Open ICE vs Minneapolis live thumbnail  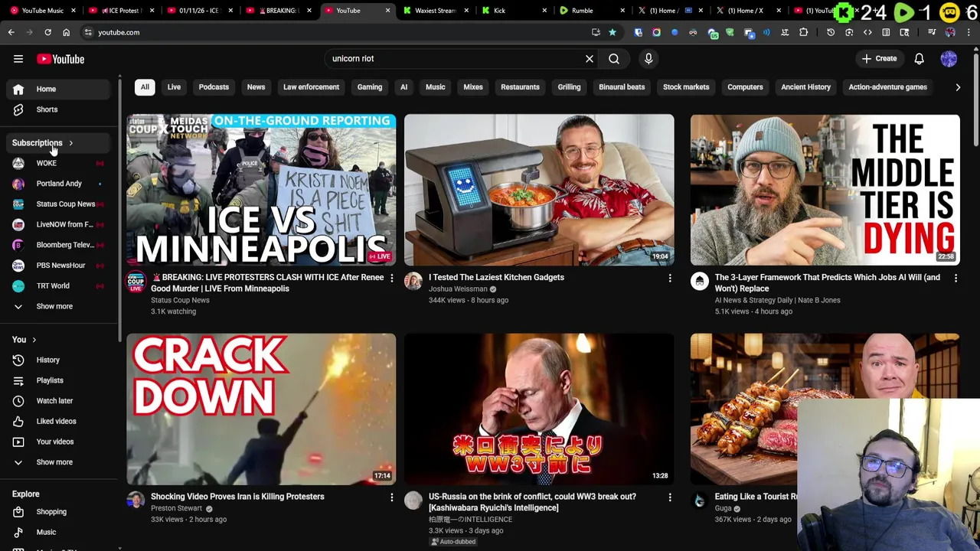coord(261,190)
